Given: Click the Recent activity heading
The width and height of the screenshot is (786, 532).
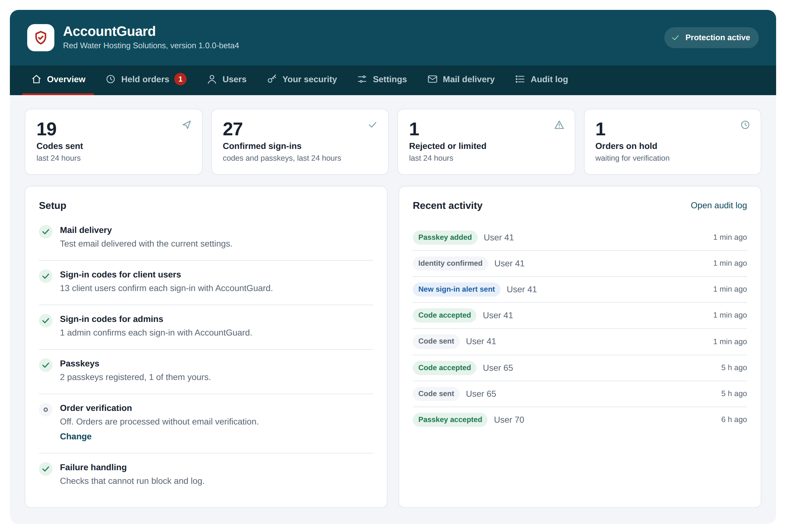Looking at the screenshot, I should pos(447,206).
